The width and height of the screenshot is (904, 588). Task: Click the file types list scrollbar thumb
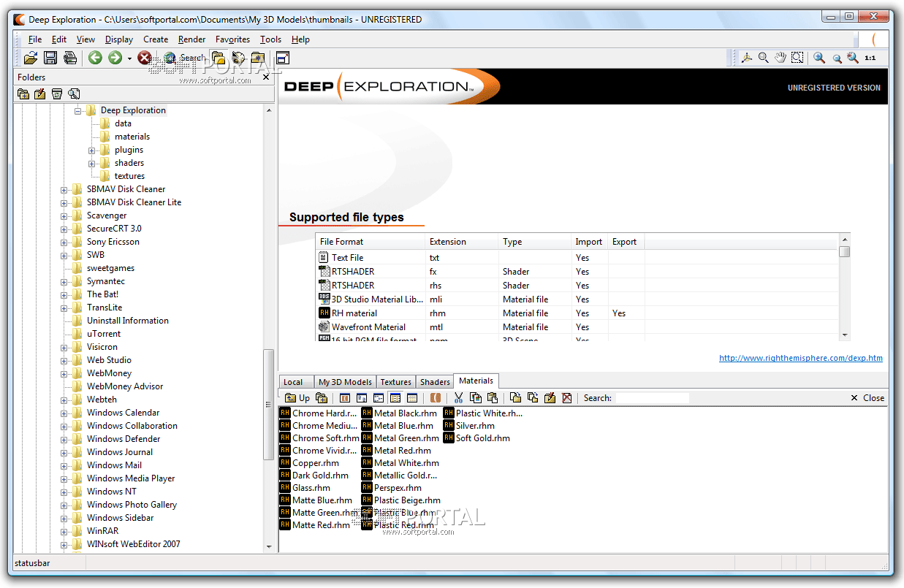tap(845, 252)
